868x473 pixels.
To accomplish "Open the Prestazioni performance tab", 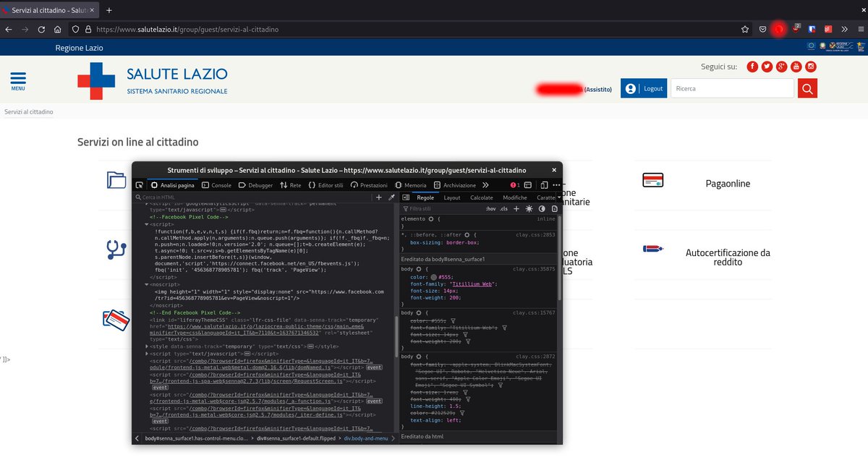I will [369, 185].
